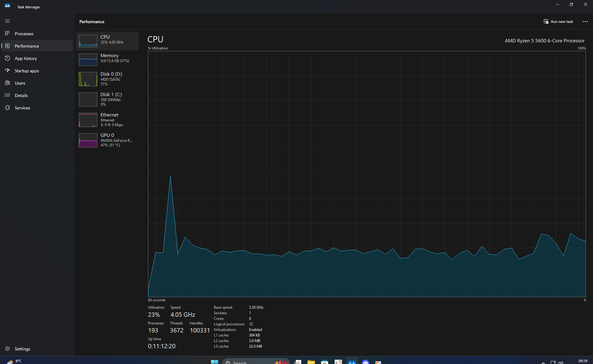The width and height of the screenshot is (593, 364).
Task: Open the Startup apps gauge icon
Action: coord(7,70)
